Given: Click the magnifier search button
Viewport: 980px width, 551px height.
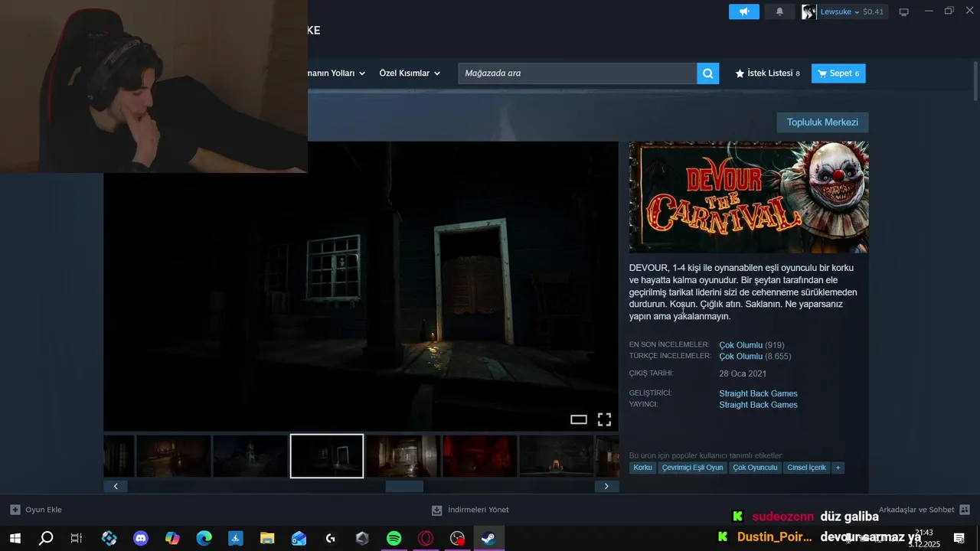Looking at the screenshot, I should point(708,73).
